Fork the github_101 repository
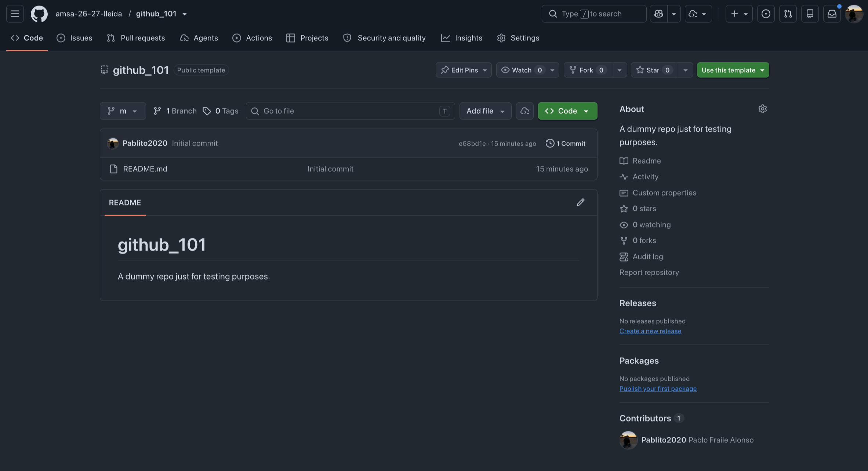The width and height of the screenshot is (868, 471). (588, 70)
